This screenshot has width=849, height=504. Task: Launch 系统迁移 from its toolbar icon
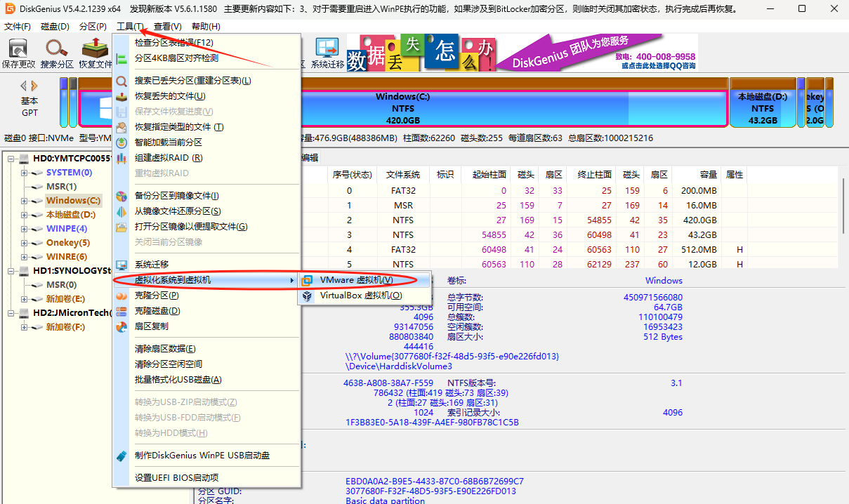coord(326,51)
